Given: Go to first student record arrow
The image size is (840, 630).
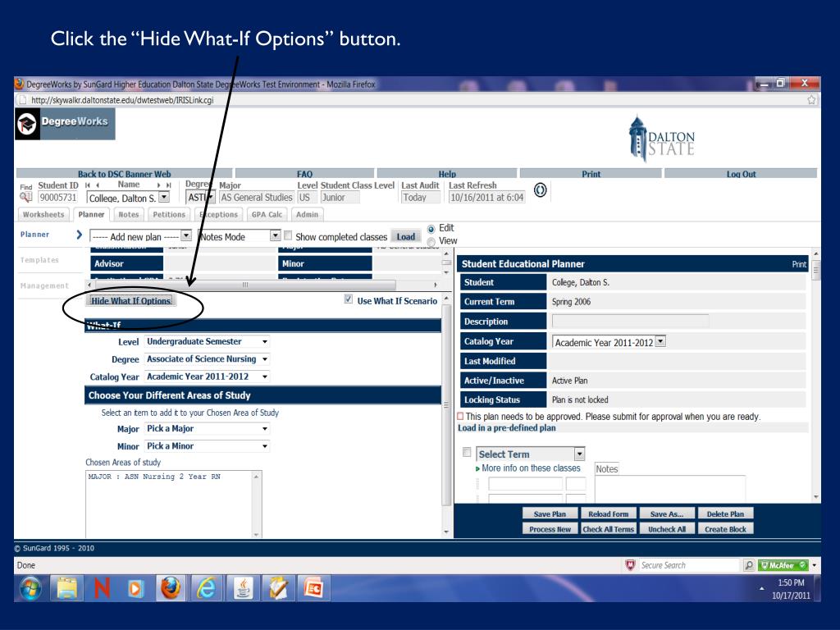Looking at the screenshot, I should 87,185.
